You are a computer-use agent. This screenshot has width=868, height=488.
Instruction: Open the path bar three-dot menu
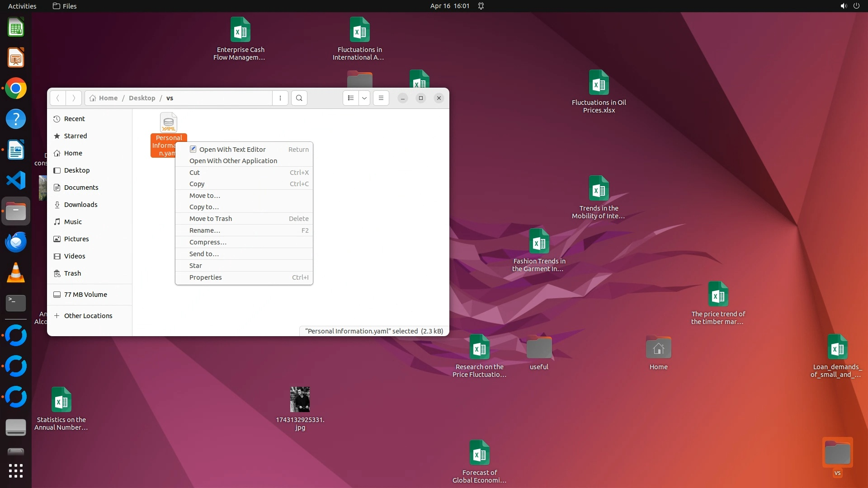[x=280, y=98]
